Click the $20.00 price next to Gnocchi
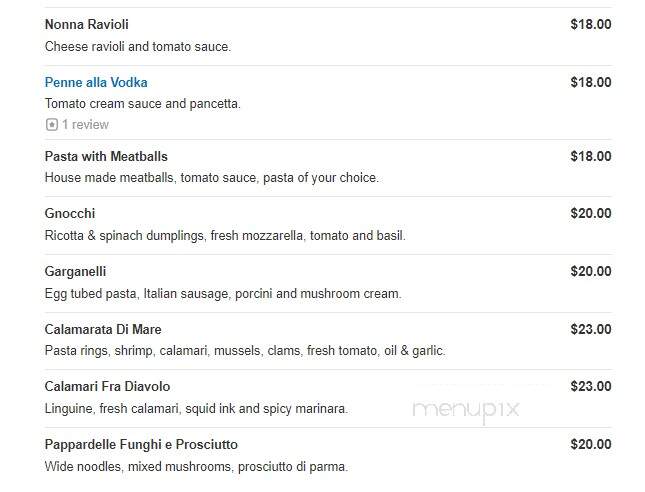This screenshot has width=645, height=492. pos(591,214)
